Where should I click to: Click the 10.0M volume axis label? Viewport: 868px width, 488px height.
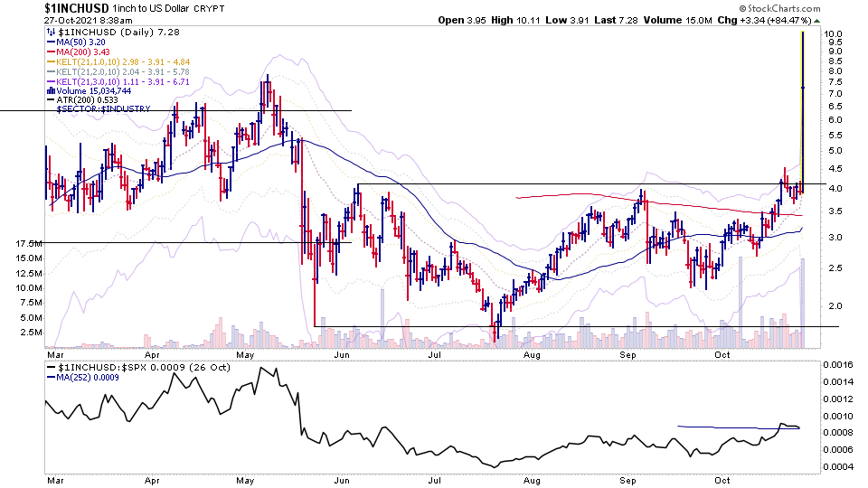[x=29, y=288]
